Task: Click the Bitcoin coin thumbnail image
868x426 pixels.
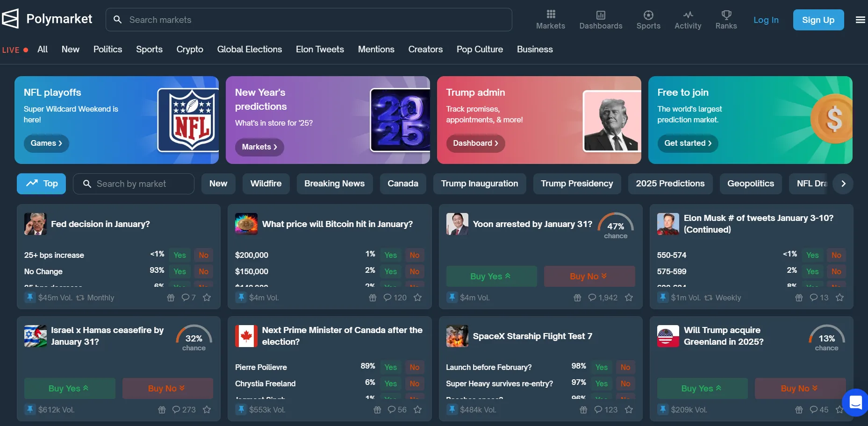Action: coord(246,224)
